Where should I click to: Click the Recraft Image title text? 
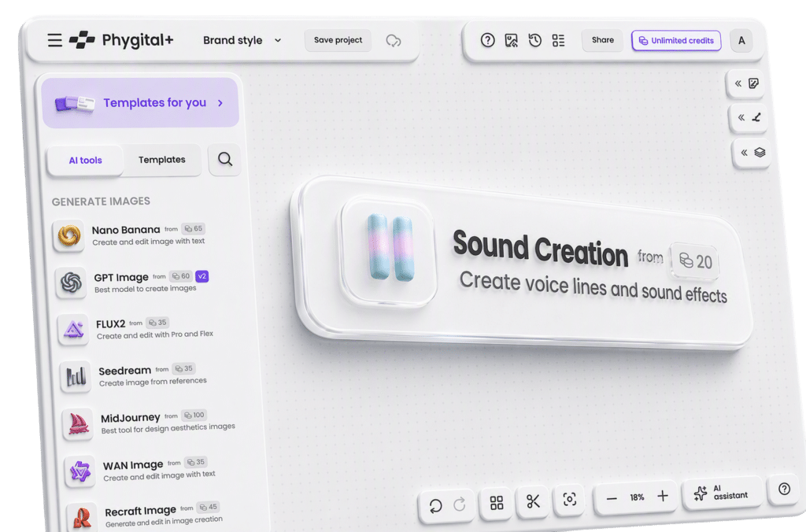pos(140,512)
